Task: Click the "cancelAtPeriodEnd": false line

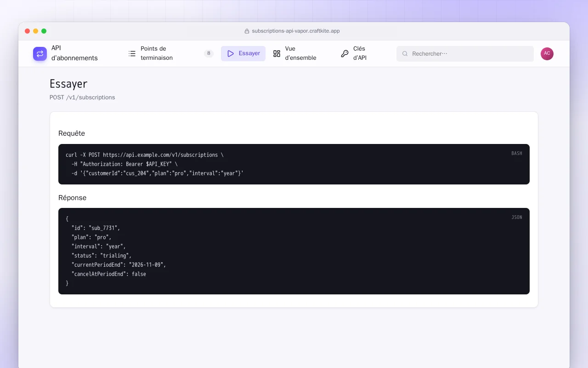Action: pyautogui.click(x=109, y=274)
